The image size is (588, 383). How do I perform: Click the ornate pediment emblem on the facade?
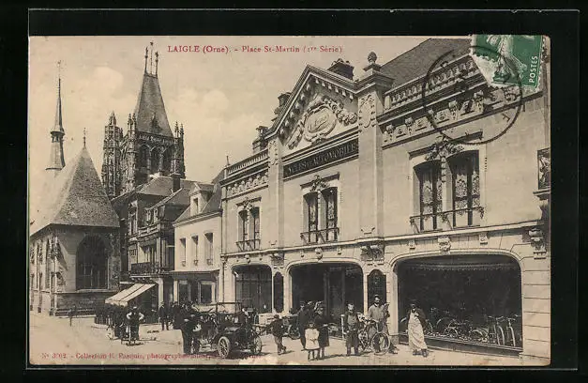[x=319, y=122]
